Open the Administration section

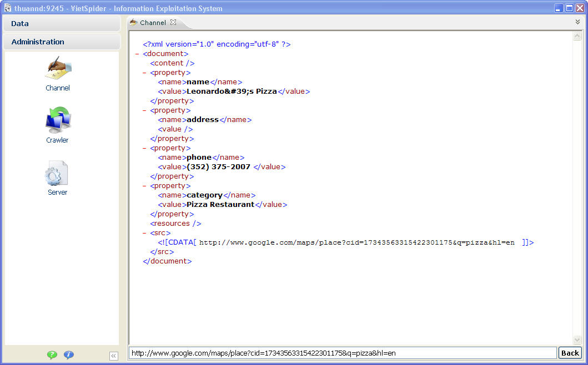coord(62,42)
